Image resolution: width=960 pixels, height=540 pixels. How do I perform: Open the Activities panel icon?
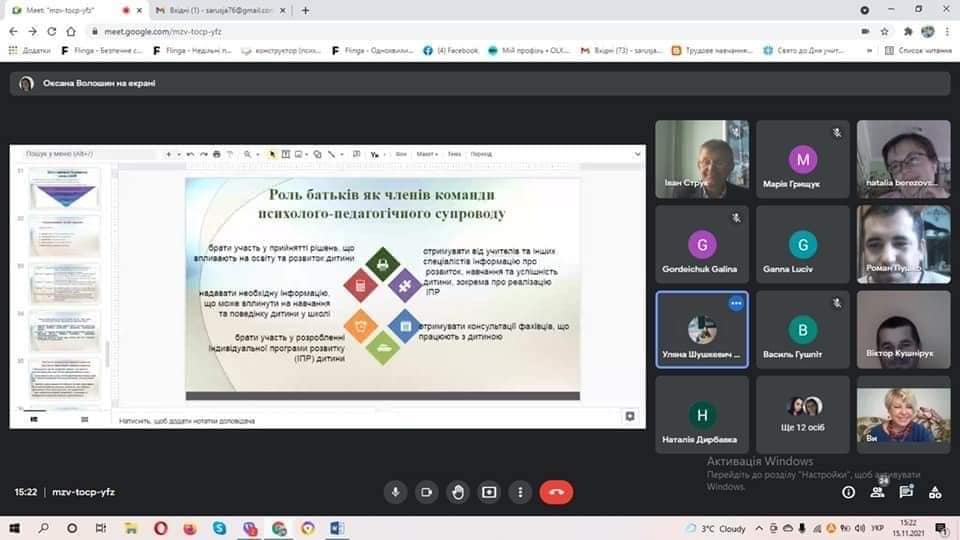pyautogui.click(x=935, y=492)
